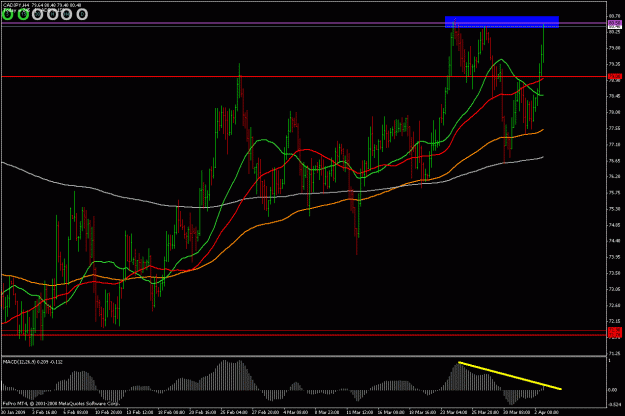
Task: Select the blue resistance zone rectangle
Action: (501, 22)
